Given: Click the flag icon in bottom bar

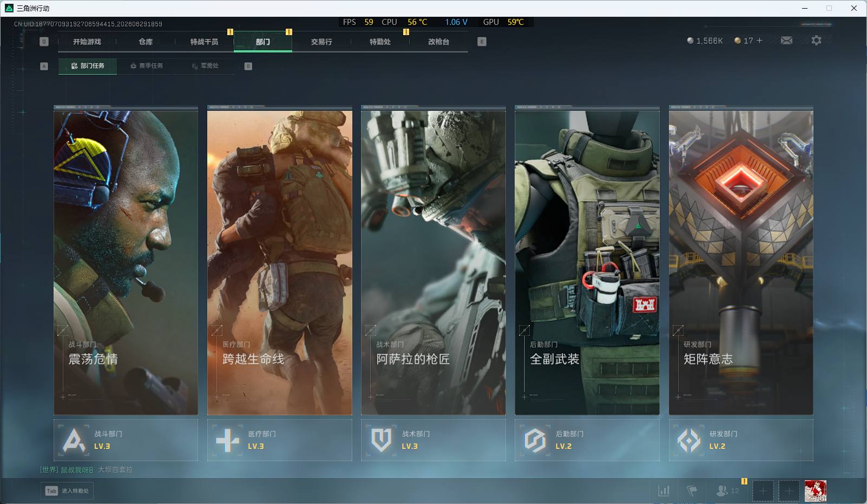Looking at the screenshot, I should (x=692, y=491).
